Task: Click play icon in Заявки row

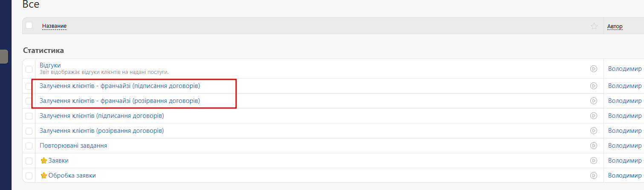Action: point(593,161)
